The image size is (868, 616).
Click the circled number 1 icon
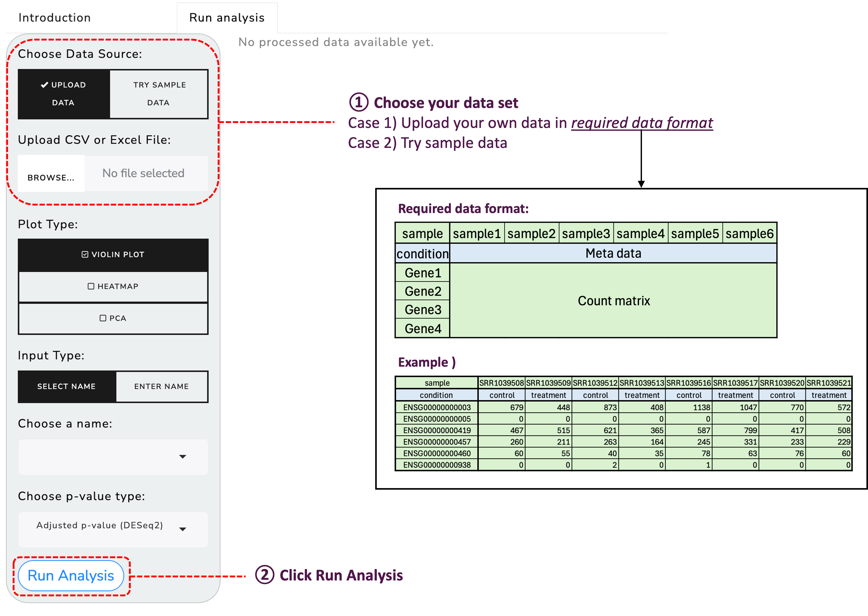tap(359, 102)
